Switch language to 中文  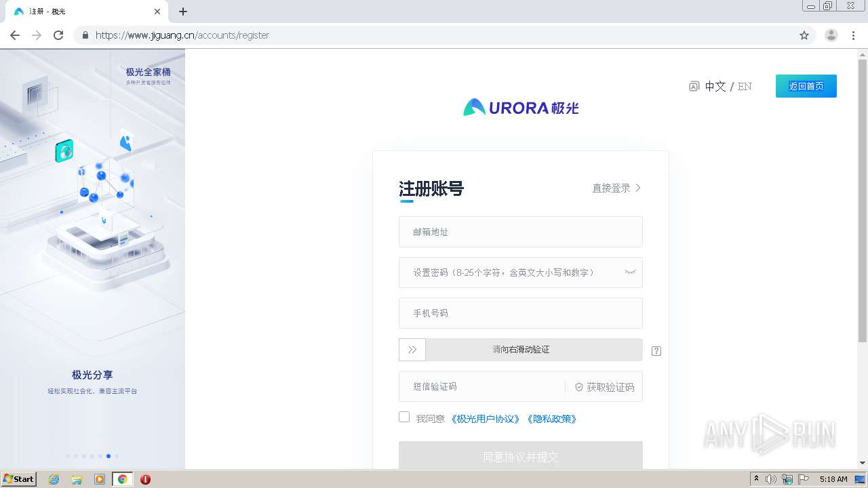(715, 86)
